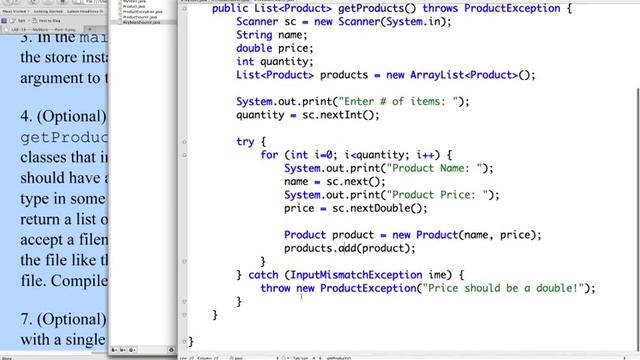Image resolution: width=640 pixels, height=360 pixels.
Task: Open the language selector in the status bar
Action: (x=237, y=358)
